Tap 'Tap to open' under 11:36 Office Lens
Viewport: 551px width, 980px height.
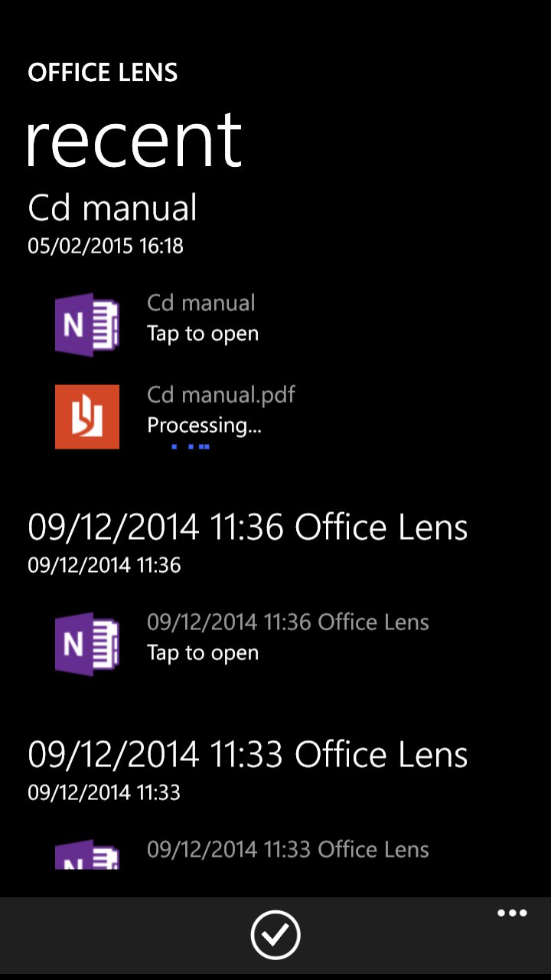(x=203, y=653)
